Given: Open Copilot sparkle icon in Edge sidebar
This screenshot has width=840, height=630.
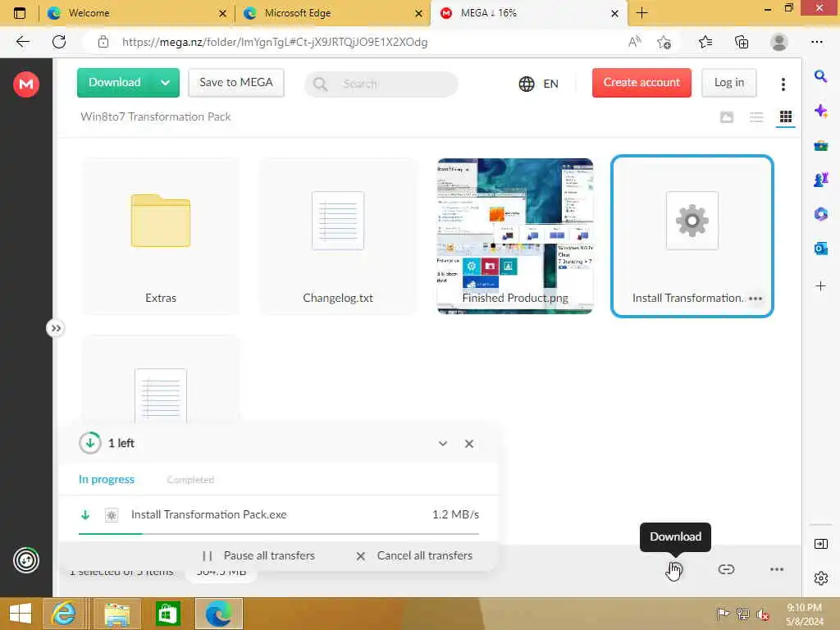Looking at the screenshot, I should 820,111.
